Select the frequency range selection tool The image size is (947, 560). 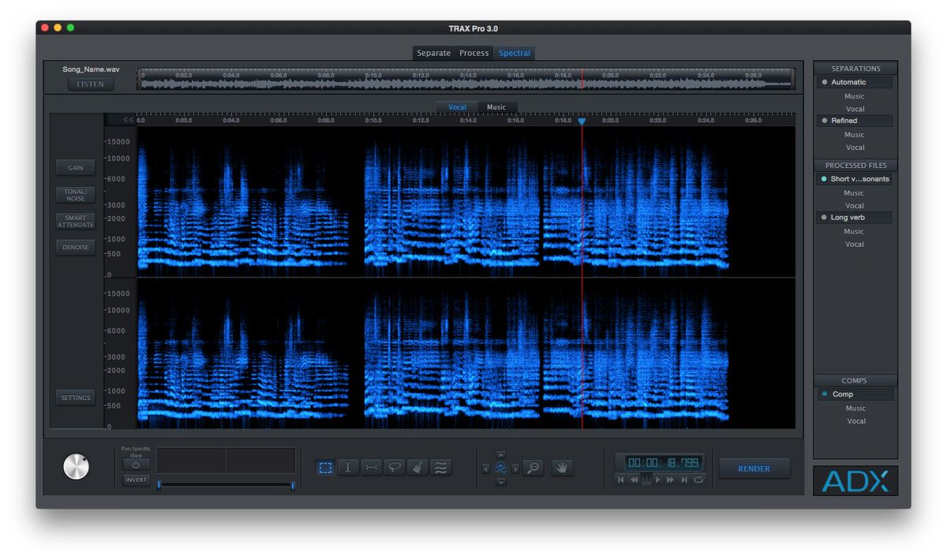click(x=371, y=467)
